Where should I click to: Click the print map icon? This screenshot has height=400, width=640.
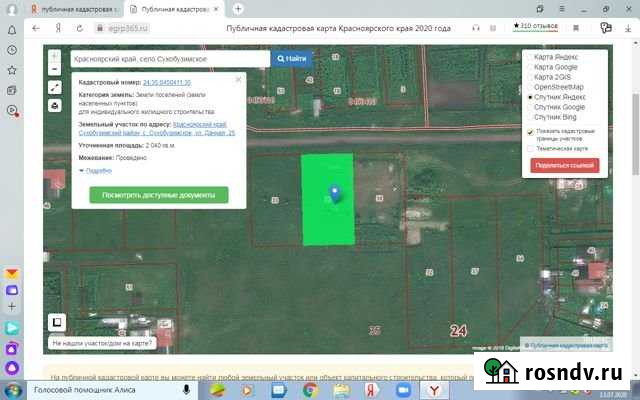tap(55, 106)
